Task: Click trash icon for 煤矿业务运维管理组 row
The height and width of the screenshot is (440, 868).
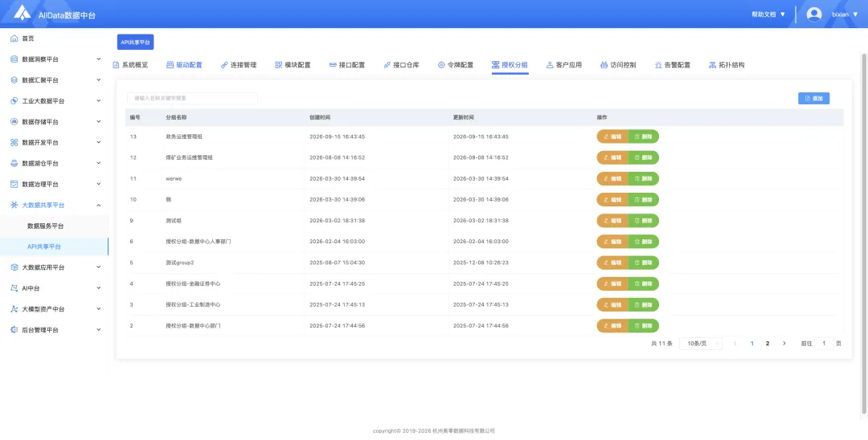Action: [637, 157]
